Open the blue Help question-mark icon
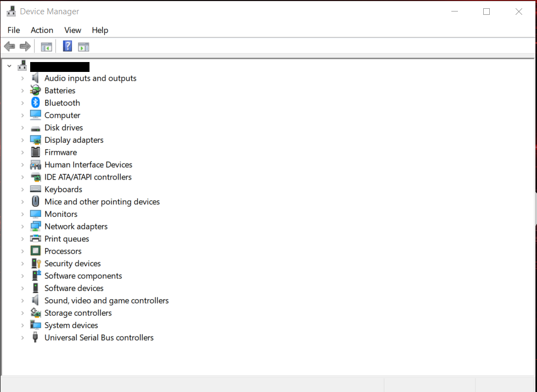The width and height of the screenshot is (537, 392). (68, 46)
